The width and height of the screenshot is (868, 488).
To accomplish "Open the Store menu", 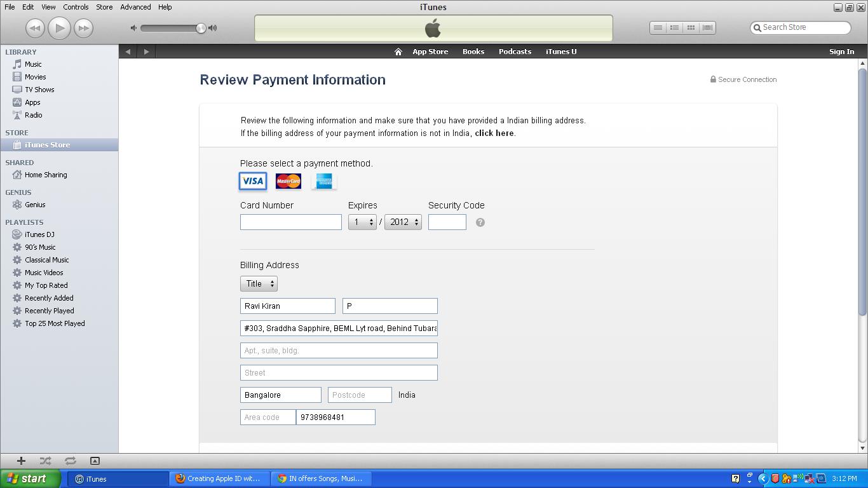I will (x=104, y=7).
